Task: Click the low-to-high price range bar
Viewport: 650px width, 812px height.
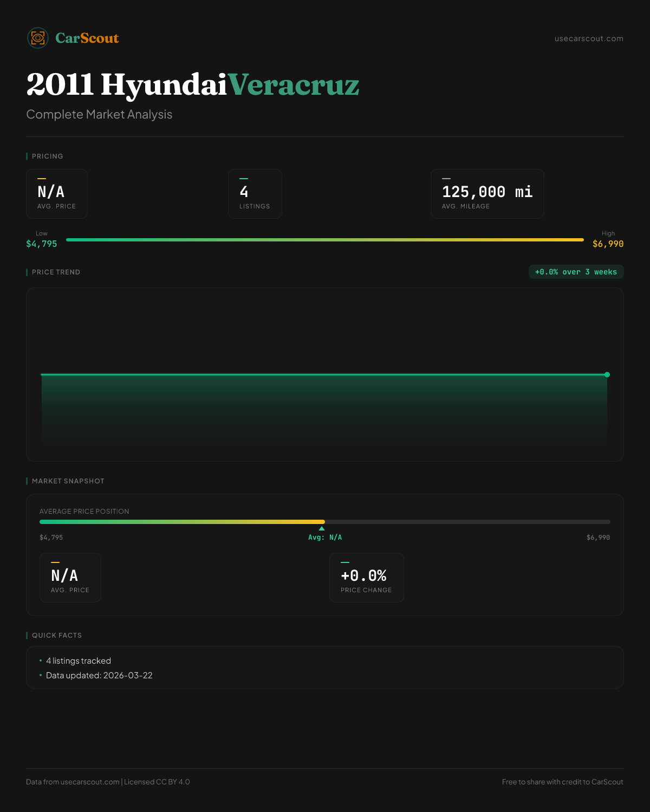Action: pos(325,240)
